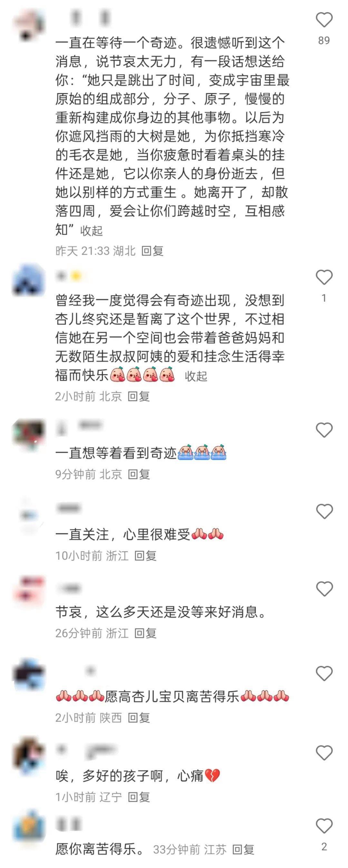Reply to the 26分钟前 浙江 comment
Image resolution: width=348 pixels, height=868 pixels.
pyautogui.click(x=146, y=633)
